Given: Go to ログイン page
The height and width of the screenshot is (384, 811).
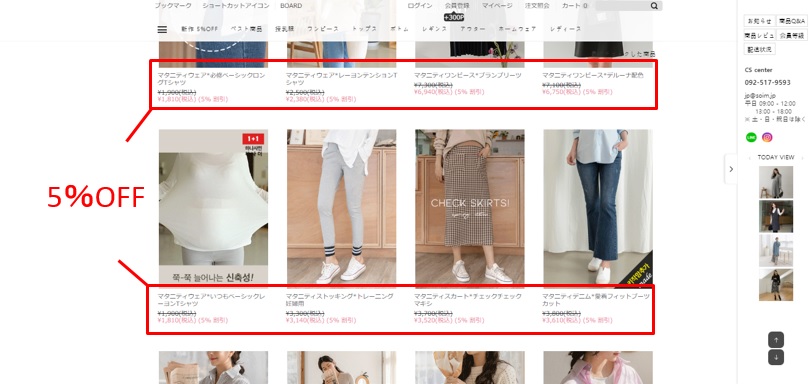Looking at the screenshot, I should pos(420,6).
